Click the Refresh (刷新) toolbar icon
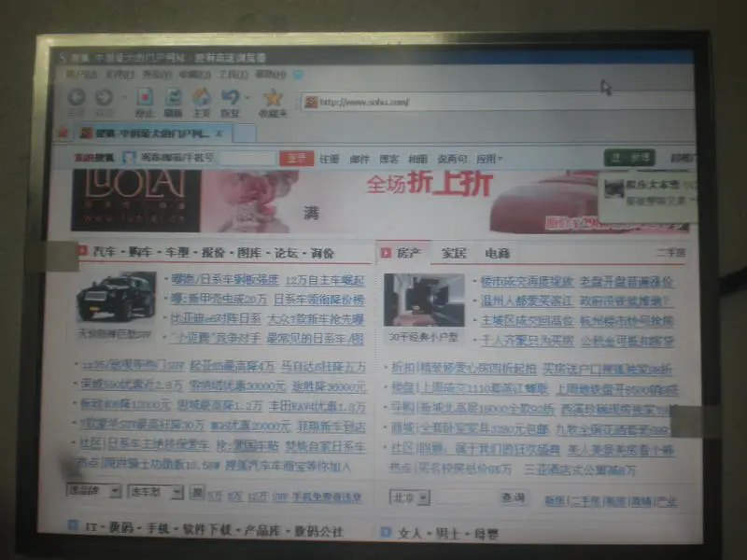The width and height of the screenshot is (747, 560). pos(173,97)
